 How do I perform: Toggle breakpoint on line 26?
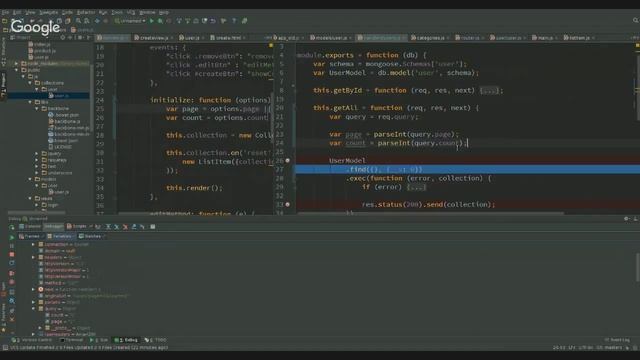tap(287, 160)
